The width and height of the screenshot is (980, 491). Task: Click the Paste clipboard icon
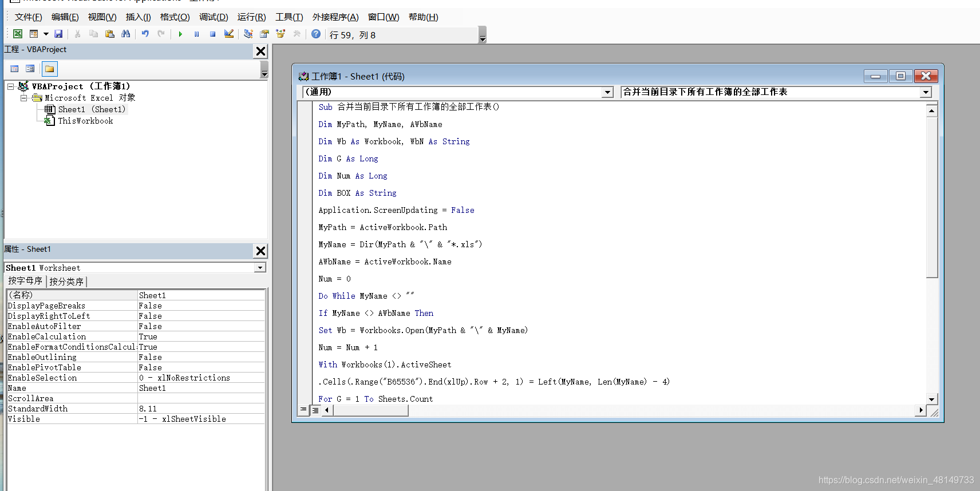pyautogui.click(x=110, y=34)
